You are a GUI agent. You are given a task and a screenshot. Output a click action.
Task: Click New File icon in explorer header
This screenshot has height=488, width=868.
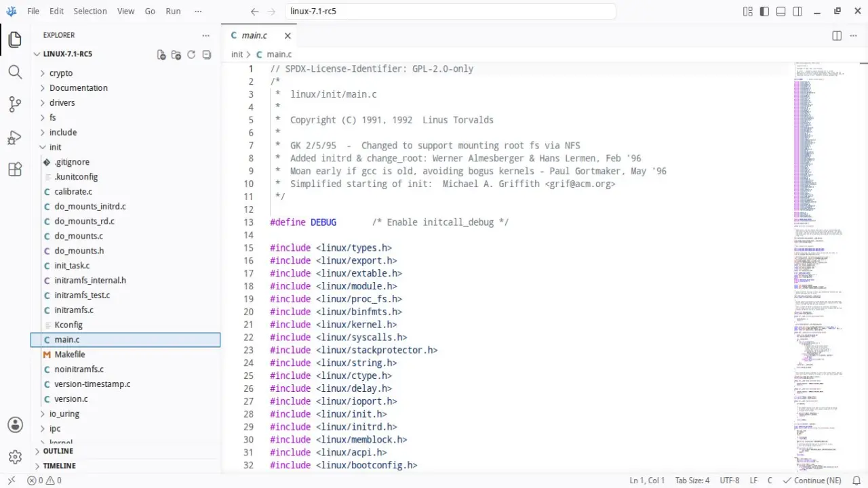click(161, 55)
